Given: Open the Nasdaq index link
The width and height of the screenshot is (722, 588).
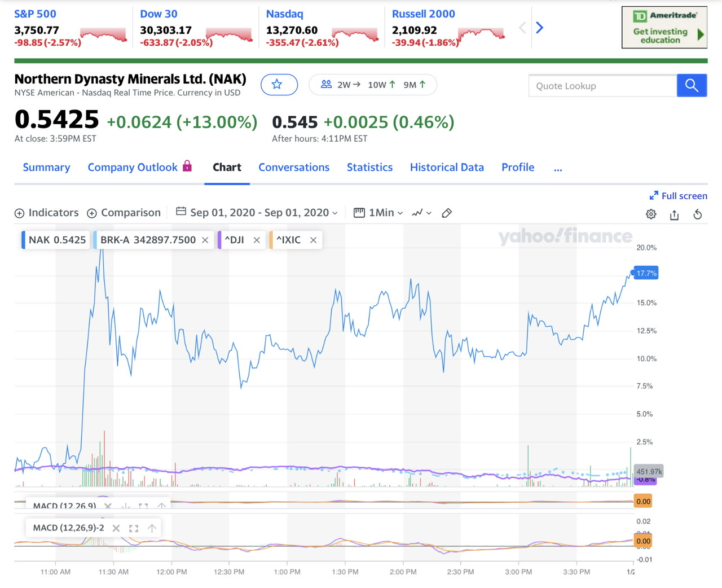Looking at the screenshot, I should (284, 14).
